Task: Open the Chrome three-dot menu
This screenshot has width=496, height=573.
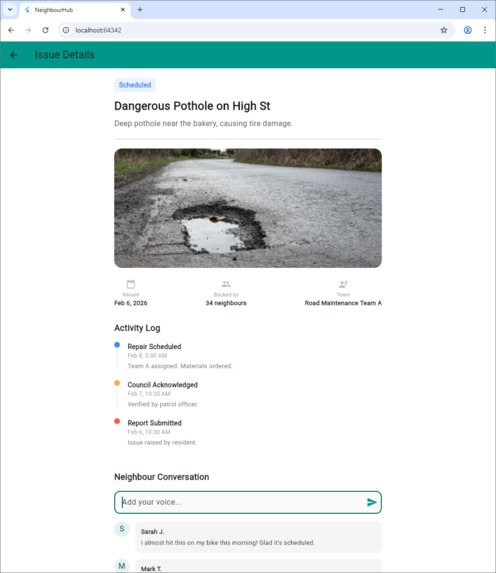Action: click(485, 30)
